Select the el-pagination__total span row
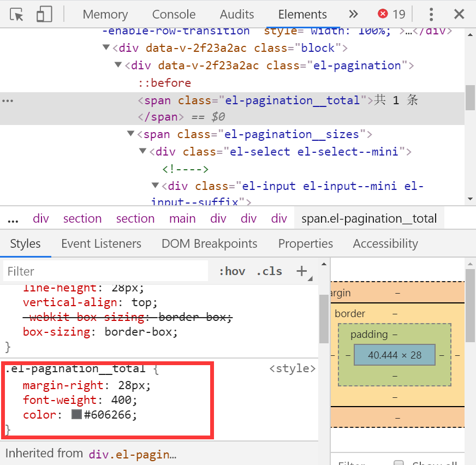The height and width of the screenshot is (465, 476). click(x=232, y=109)
